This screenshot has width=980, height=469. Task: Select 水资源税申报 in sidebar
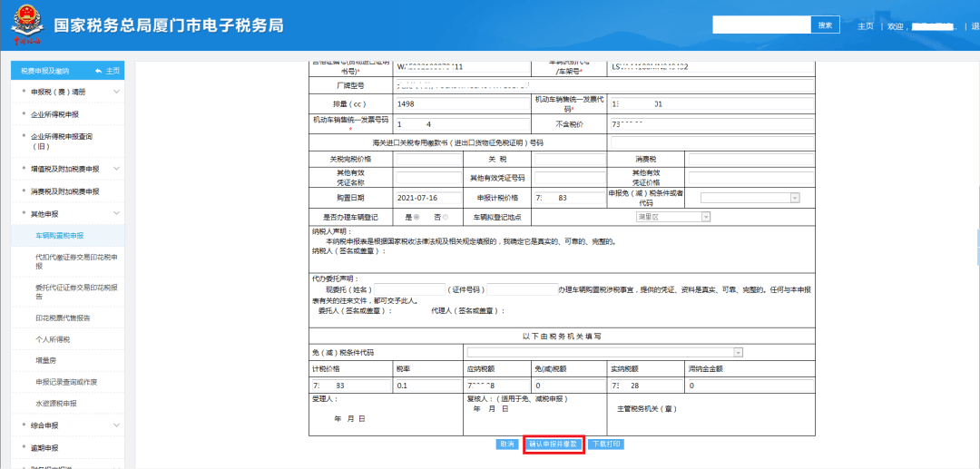tap(56, 404)
